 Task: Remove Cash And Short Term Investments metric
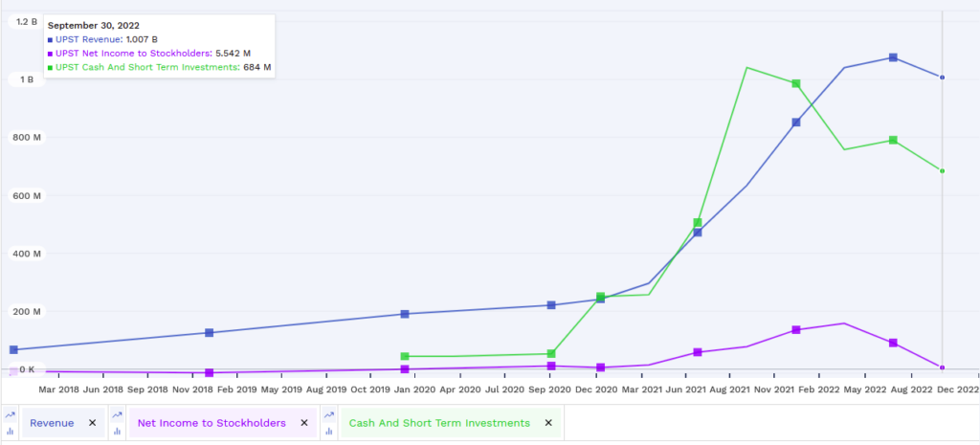548,423
